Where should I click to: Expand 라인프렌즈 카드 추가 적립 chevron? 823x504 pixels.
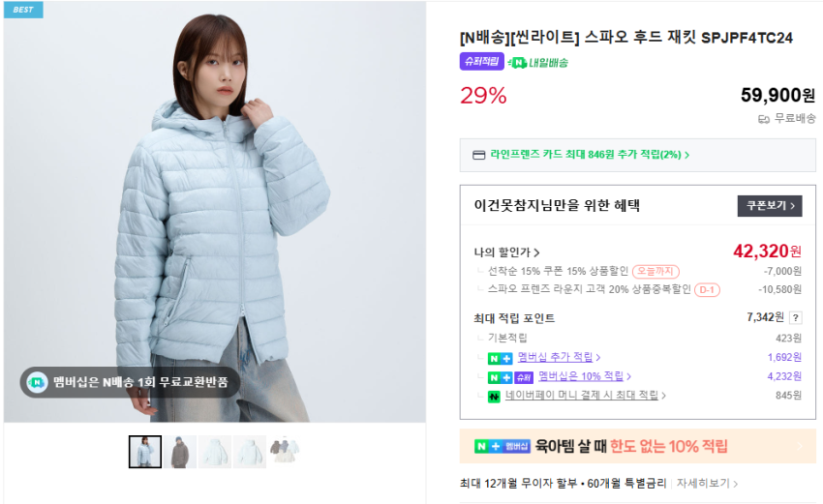[x=687, y=155]
